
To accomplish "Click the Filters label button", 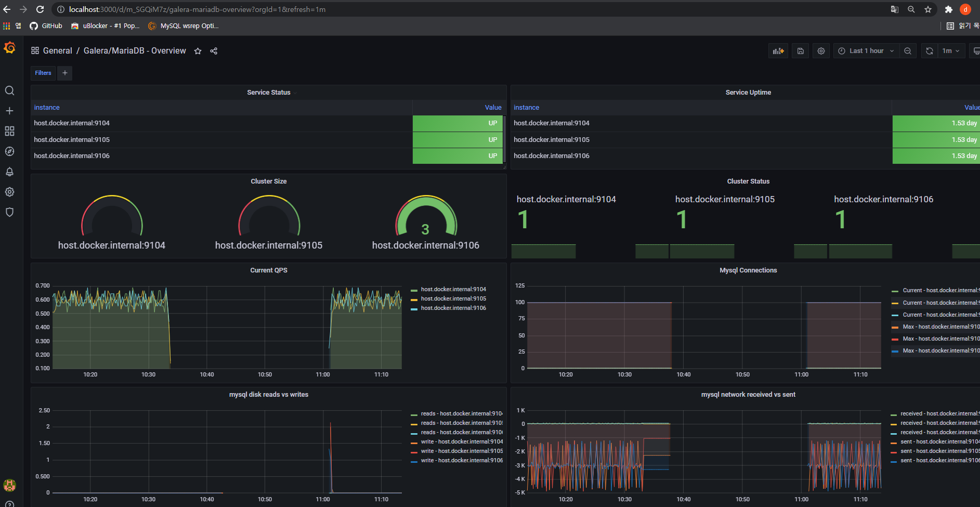I will [43, 73].
